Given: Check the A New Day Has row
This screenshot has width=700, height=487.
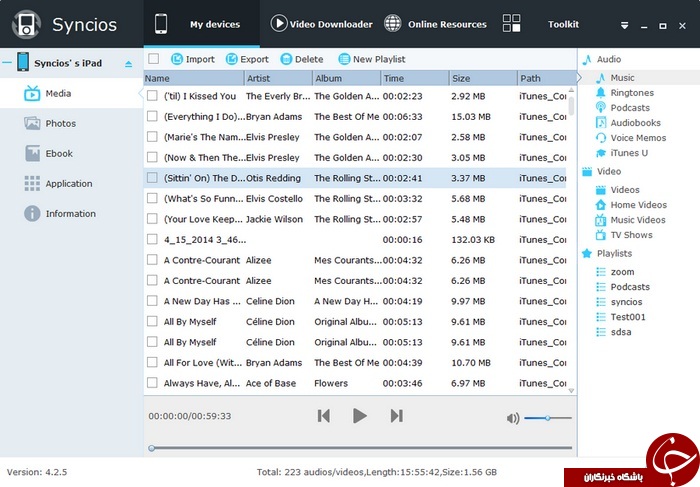Looking at the screenshot, I should coord(152,301).
